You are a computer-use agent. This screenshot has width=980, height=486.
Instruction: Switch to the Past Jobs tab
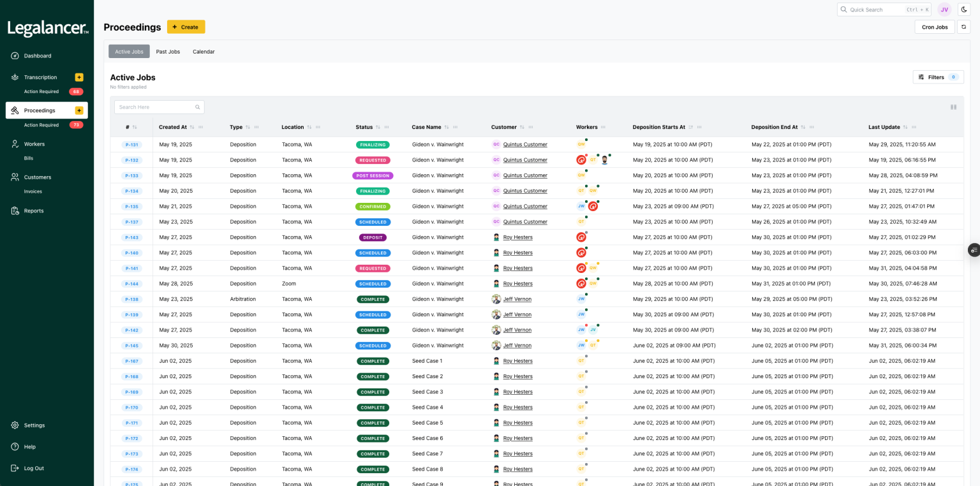168,52
